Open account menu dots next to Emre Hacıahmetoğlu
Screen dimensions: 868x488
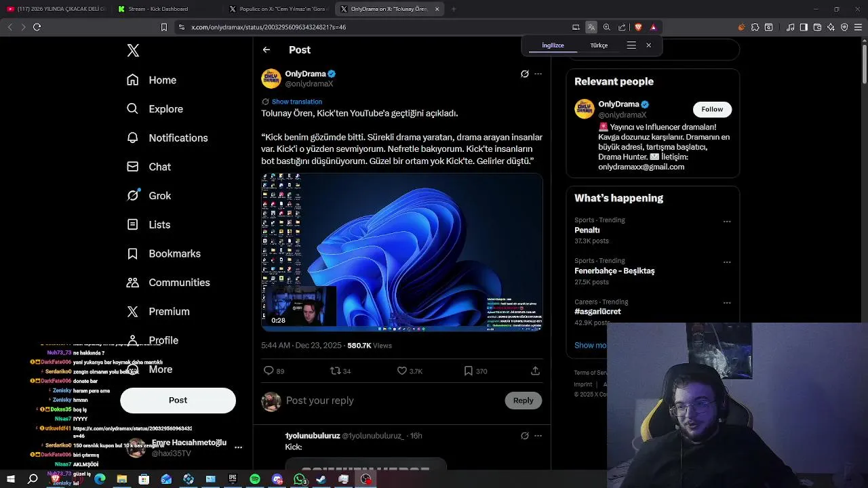pos(238,447)
